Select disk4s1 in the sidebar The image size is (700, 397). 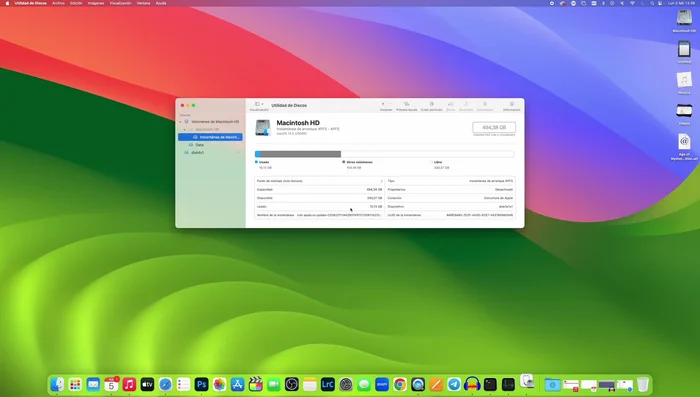pyautogui.click(x=197, y=152)
